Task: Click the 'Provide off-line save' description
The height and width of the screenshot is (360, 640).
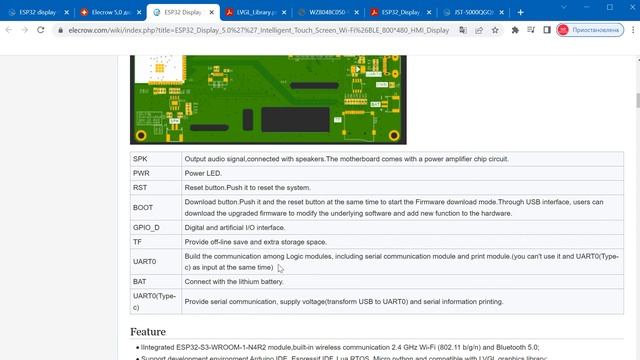Action: 256,242
